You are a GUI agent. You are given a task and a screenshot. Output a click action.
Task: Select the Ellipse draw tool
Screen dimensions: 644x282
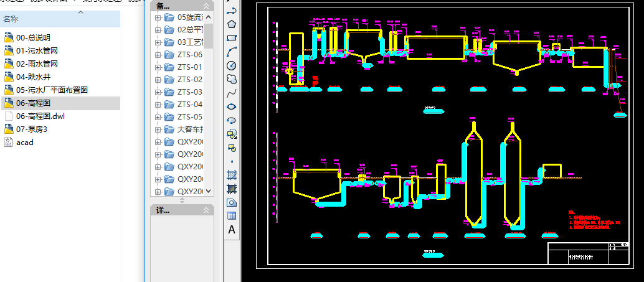pyautogui.click(x=232, y=106)
